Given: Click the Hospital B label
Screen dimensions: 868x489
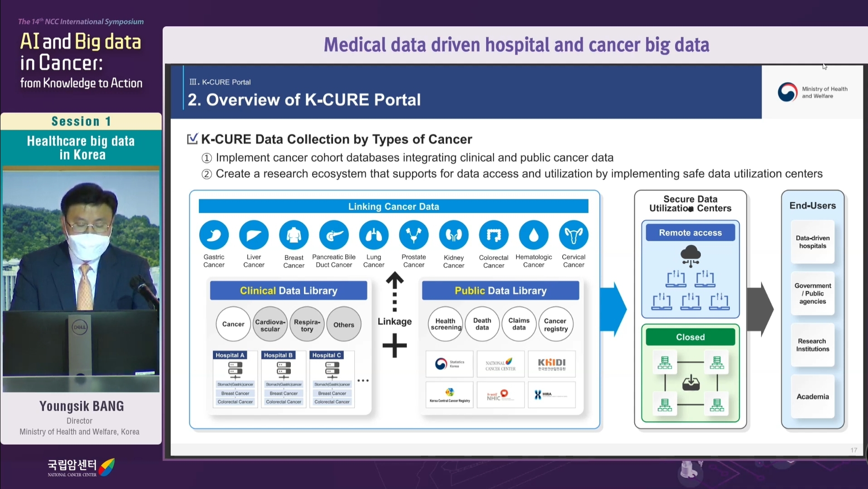Looking at the screenshot, I should tap(279, 355).
